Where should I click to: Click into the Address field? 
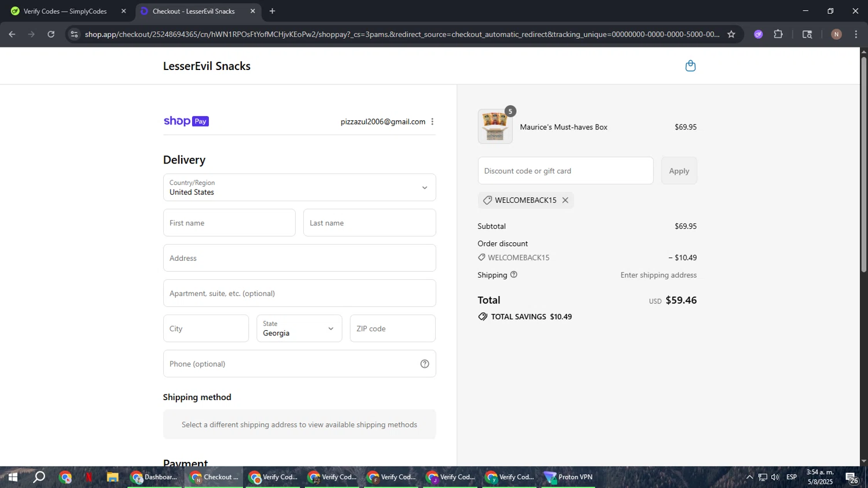(299, 258)
